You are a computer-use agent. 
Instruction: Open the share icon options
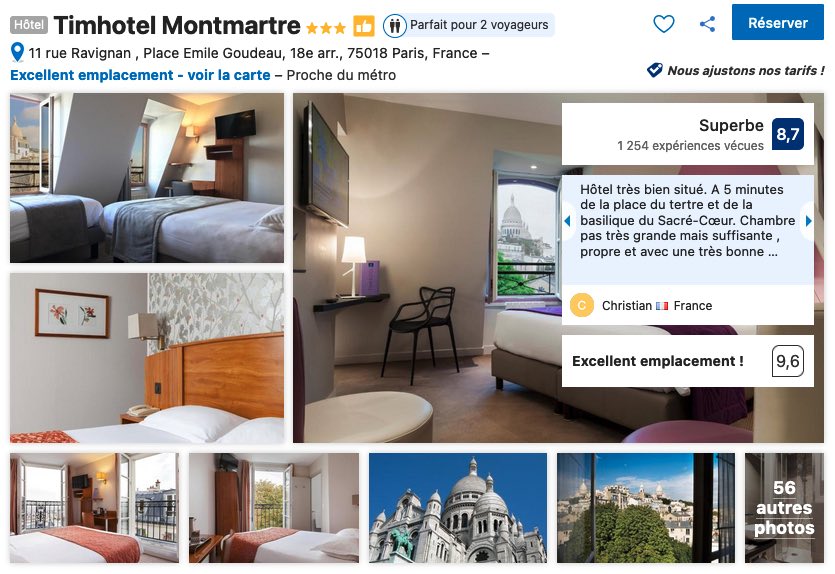click(707, 23)
